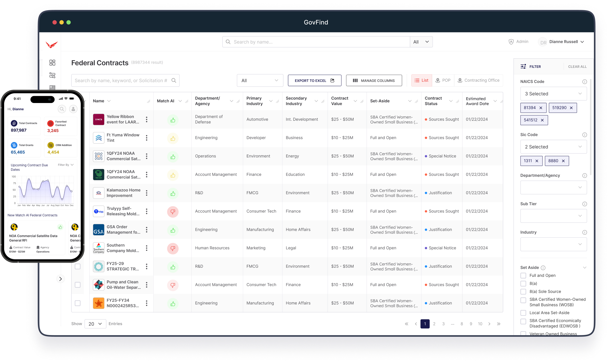Switch to the POP view tab
Image resolution: width=611 pixels, height=364 pixels.
click(443, 80)
